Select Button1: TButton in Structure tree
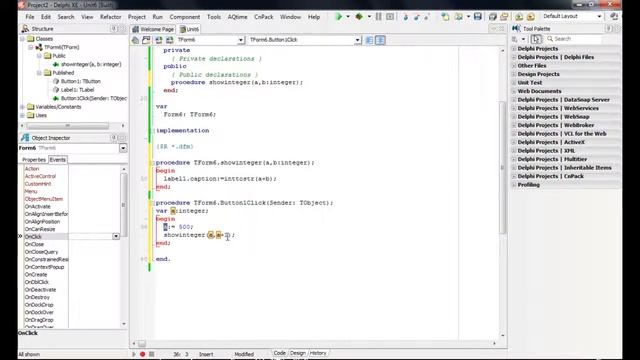Screen dimensions: 640x360 pos(81,81)
